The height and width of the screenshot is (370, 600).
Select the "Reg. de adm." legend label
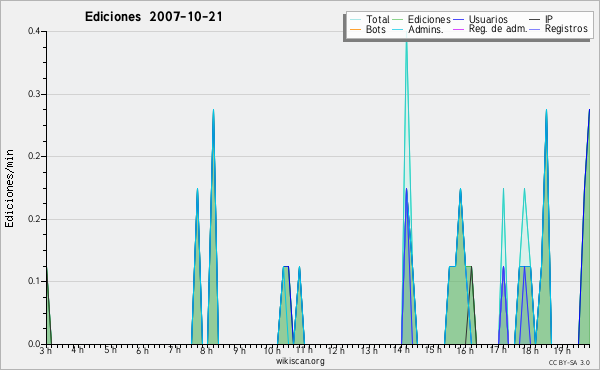(498, 29)
